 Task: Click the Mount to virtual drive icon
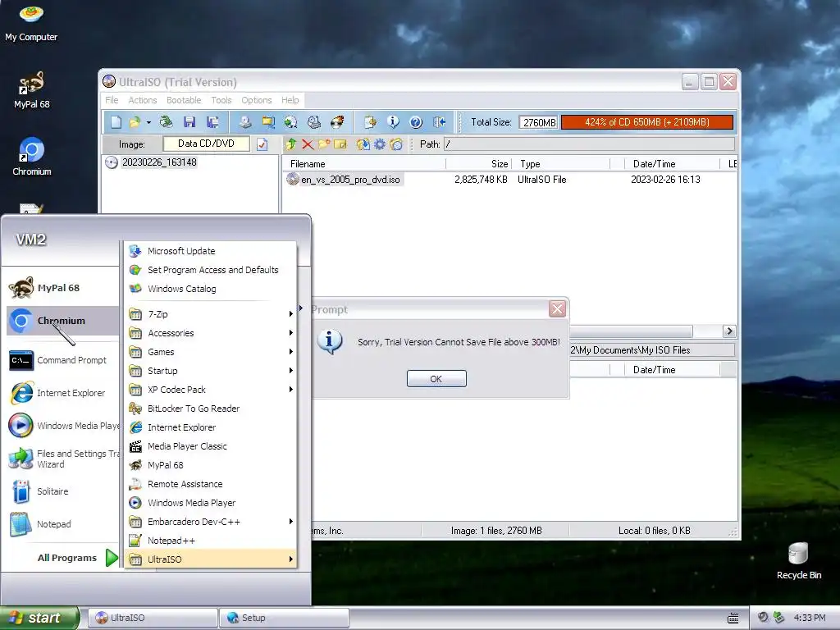coord(314,122)
